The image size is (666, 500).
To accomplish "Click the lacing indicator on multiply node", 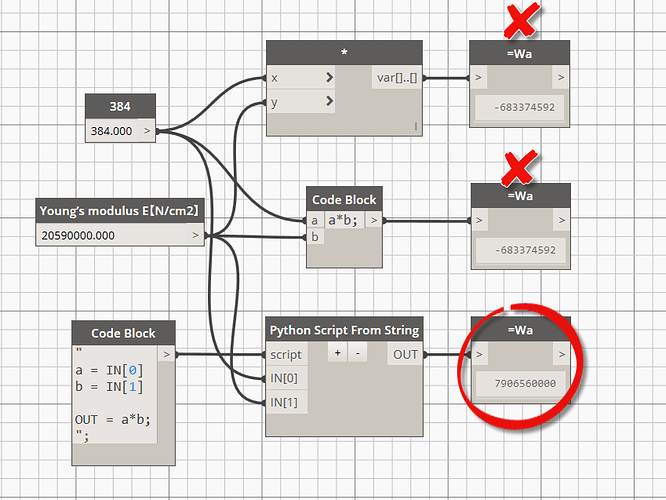I will point(415,127).
